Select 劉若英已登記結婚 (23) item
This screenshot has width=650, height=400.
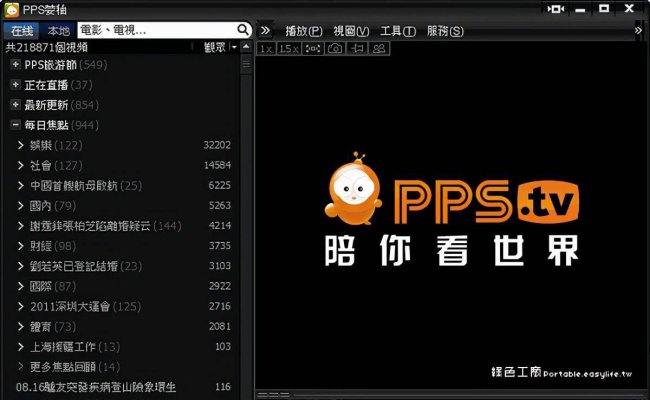tap(86, 266)
